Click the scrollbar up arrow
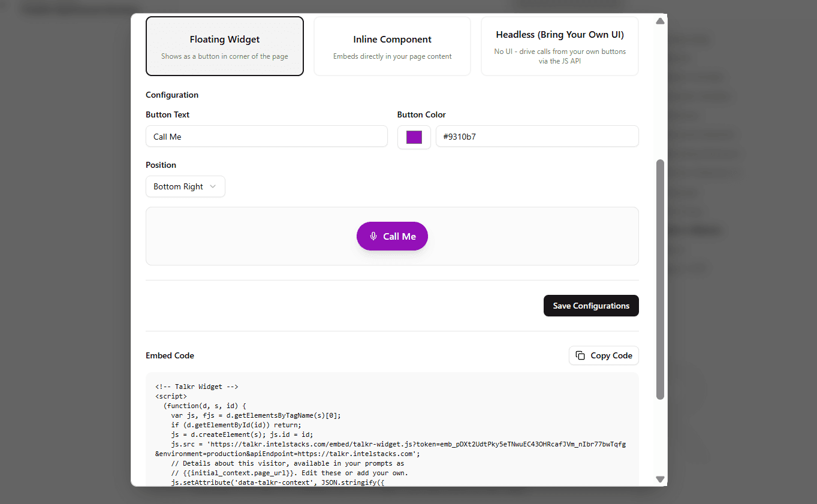The height and width of the screenshot is (504, 817). pos(661,21)
